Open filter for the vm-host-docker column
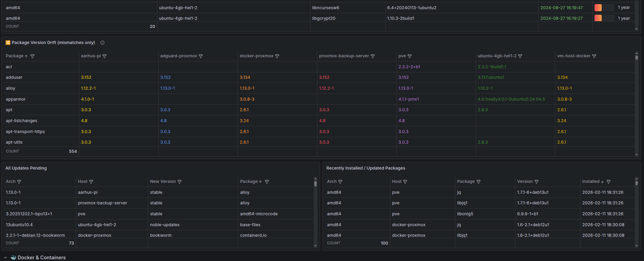 click(594, 56)
